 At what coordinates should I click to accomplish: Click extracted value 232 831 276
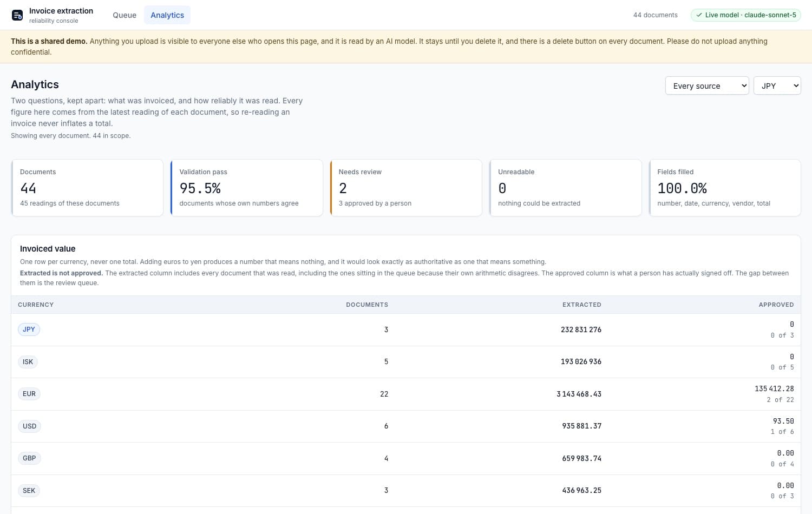pyautogui.click(x=581, y=330)
